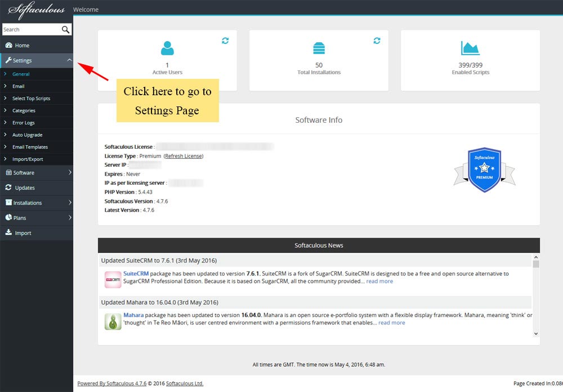Viewport: 563px width, 392px height.
Task: Click the 'Expires : Never' line
Action: click(x=122, y=174)
